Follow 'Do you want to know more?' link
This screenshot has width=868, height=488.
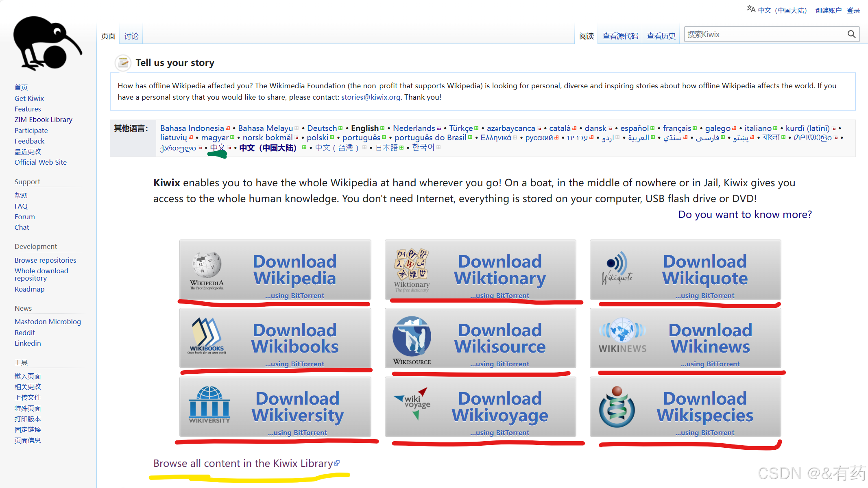(x=745, y=214)
